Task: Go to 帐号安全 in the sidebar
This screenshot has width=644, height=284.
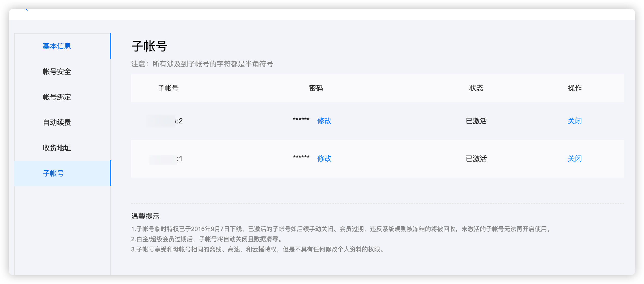Action: (x=57, y=72)
